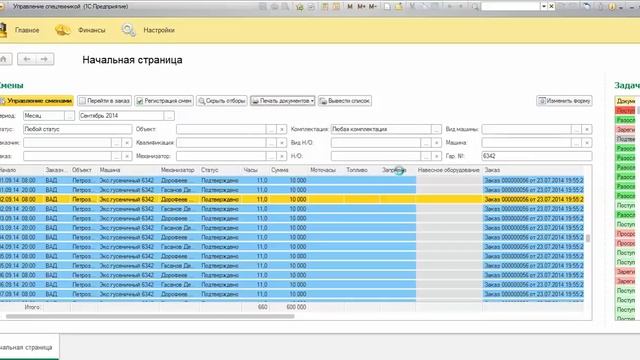Click the Скрыть отборы button

222,101
